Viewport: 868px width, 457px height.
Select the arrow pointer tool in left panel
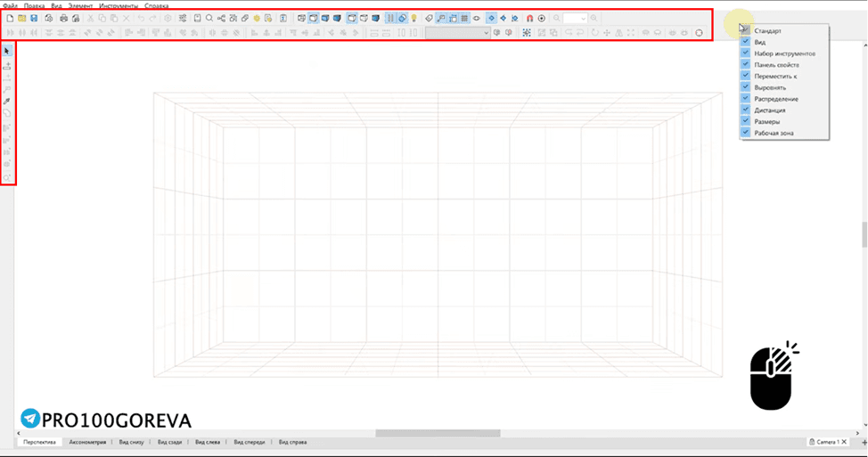pyautogui.click(x=6, y=51)
